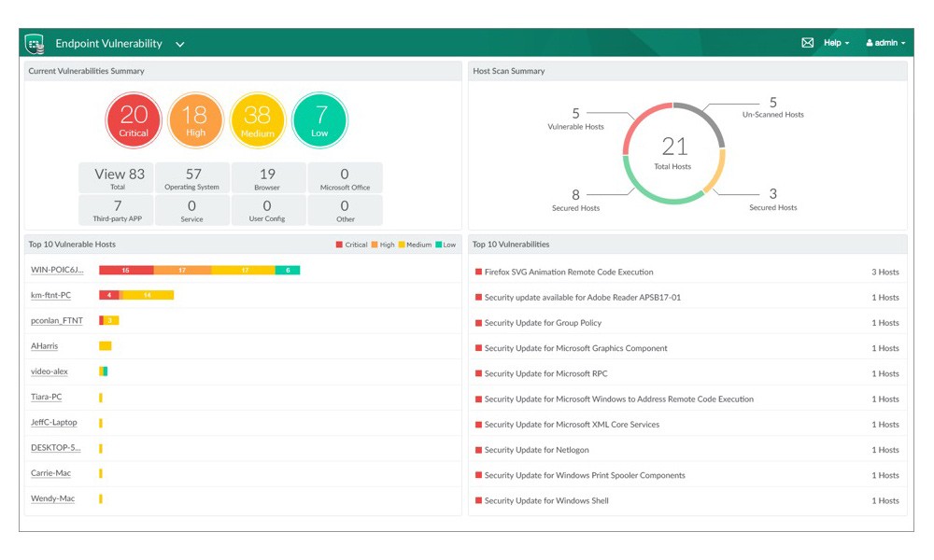Expand the Endpoint Vulnerability chevron

[180, 44]
